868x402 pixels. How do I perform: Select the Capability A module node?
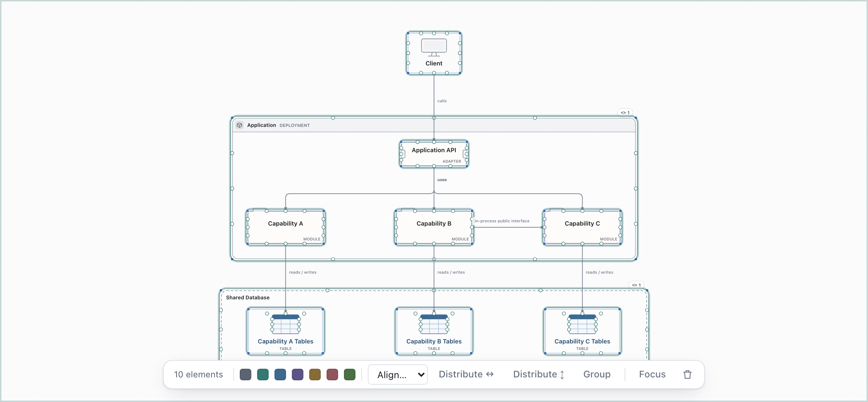pos(286,227)
